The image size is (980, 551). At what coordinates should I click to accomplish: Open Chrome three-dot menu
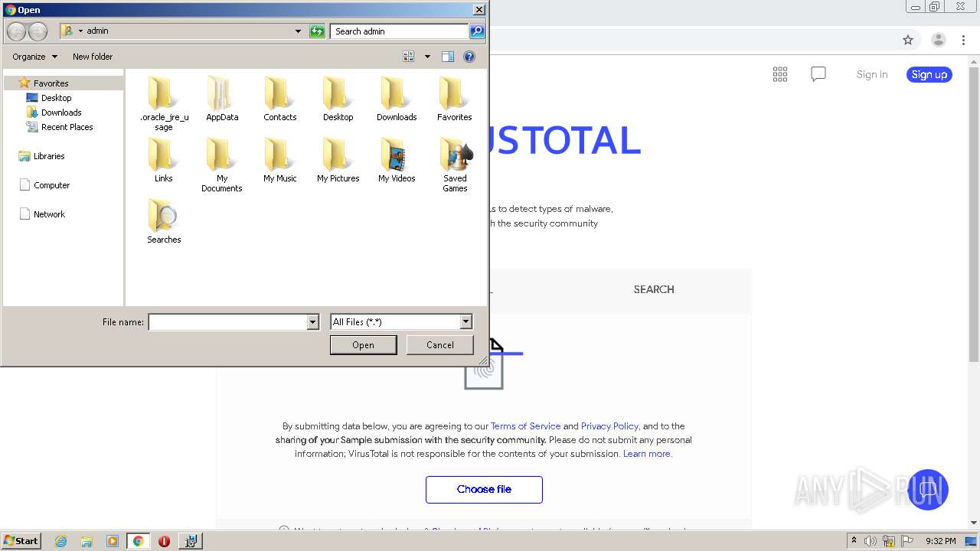[x=964, y=40]
